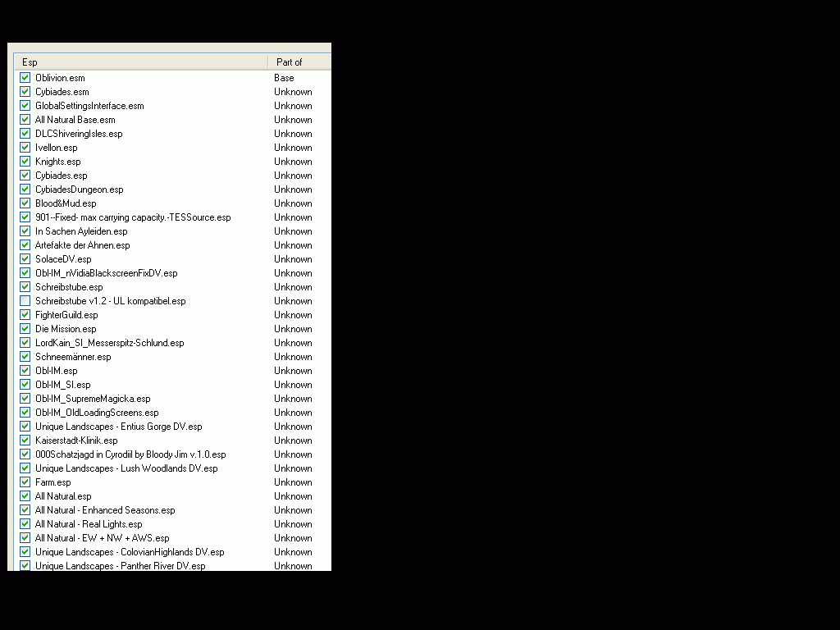Disable GlobalSettingsInterface.esm plugin checkbox
This screenshot has width=840, height=630.
click(x=25, y=106)
